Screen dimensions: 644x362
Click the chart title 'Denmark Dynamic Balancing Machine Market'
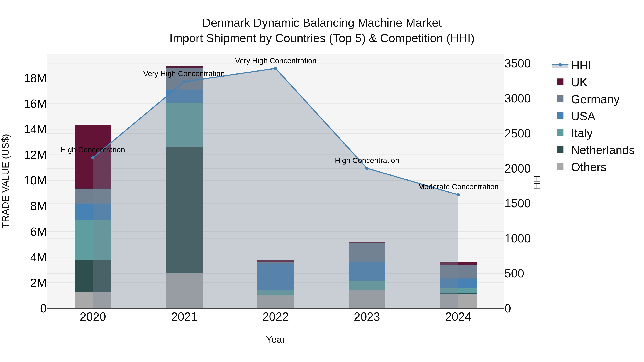click(x=322, y=23)
